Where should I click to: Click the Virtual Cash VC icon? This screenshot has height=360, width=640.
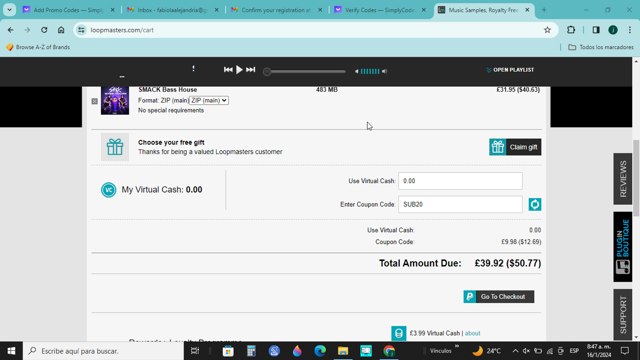109,190
